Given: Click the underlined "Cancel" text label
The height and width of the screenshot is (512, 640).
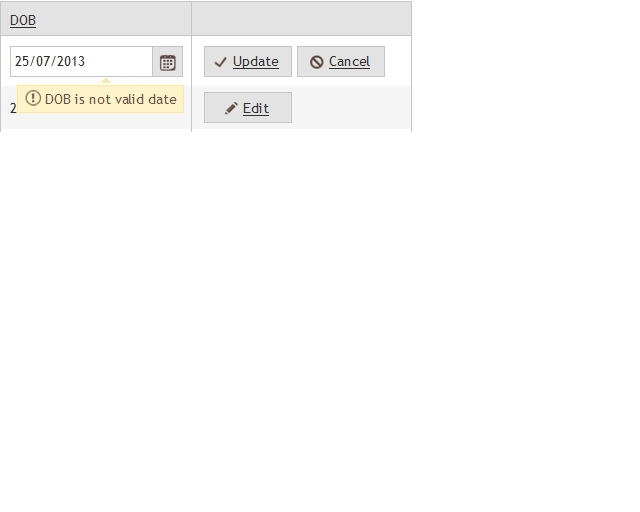Looking at the screenshot, I should point(349,62).
